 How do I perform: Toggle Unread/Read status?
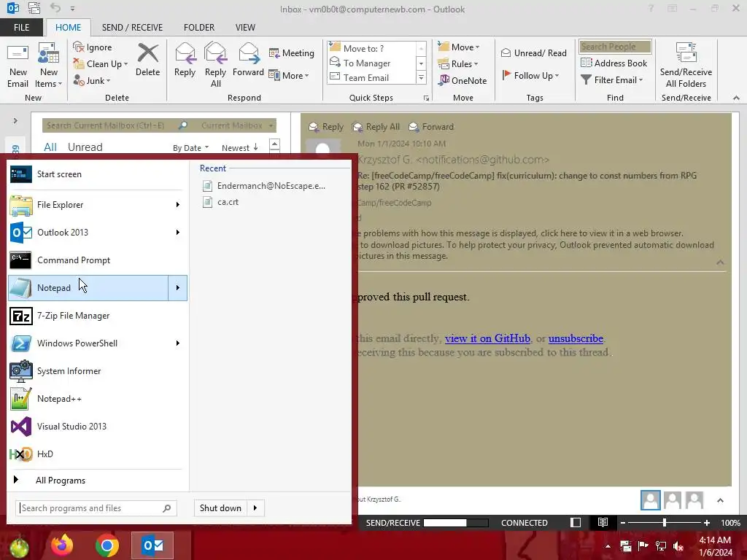pos(534,52)
